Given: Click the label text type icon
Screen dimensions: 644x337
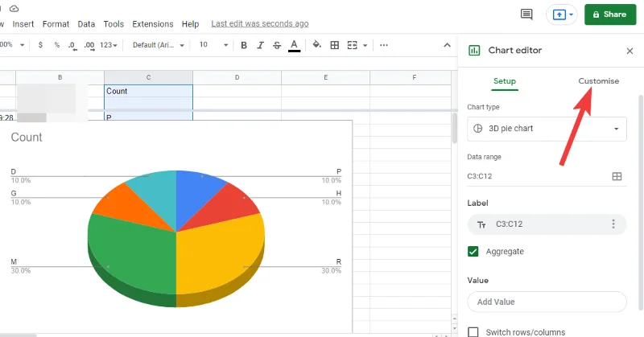Looking at the screenshot, I should click(481, 224).
